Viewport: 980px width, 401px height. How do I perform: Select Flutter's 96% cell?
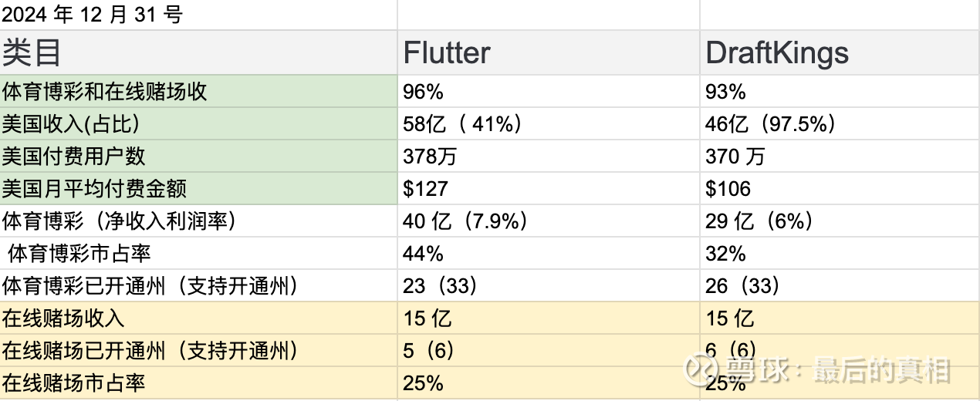click(549, 92)
